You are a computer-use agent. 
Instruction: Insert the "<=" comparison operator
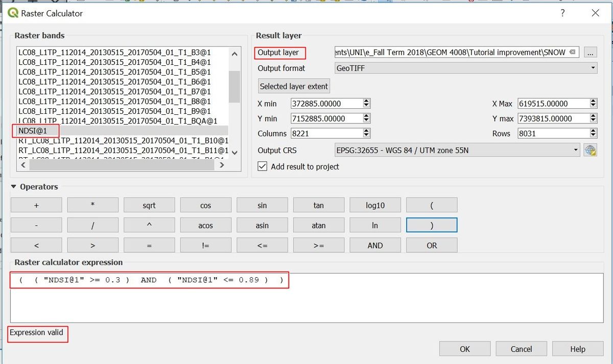(262, 245)
